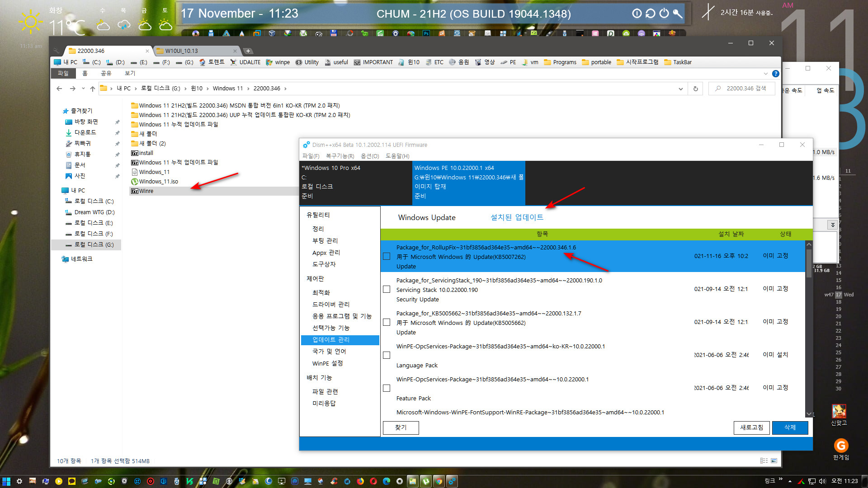This screenshot has height=488, width=868.
Task: Switch Explorer to large icons view
Action: (774, 461)
